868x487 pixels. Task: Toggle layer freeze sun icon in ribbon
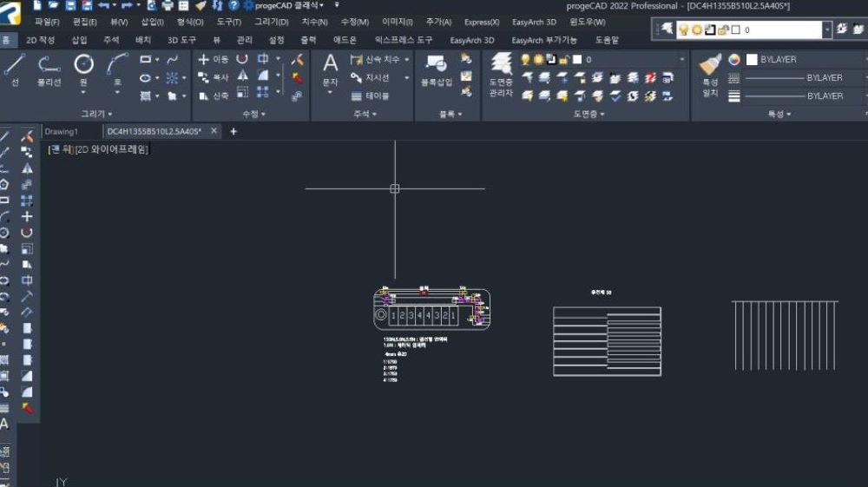pyautogui.click(x=537, y=59)
